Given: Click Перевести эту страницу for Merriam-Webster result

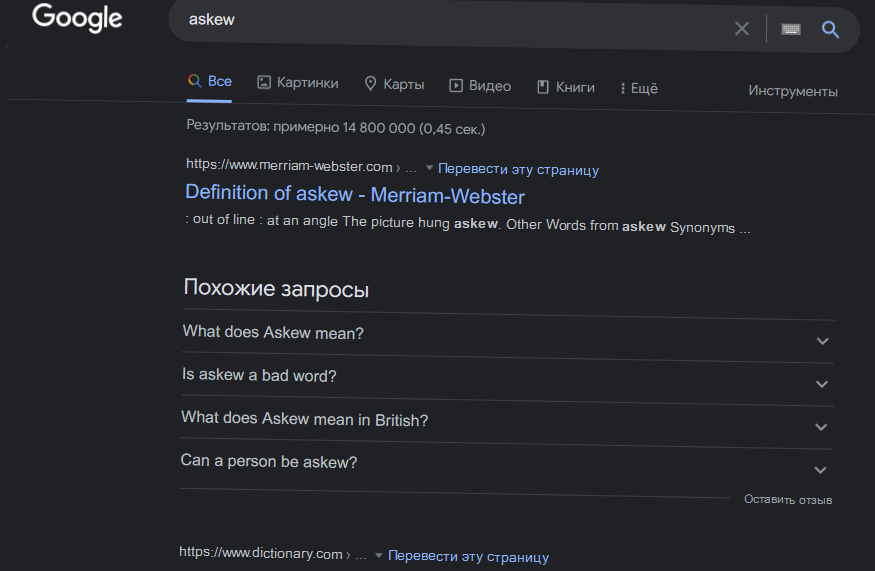Looking at the screenshot, I should pyautogui.click(x=518, y=169).
